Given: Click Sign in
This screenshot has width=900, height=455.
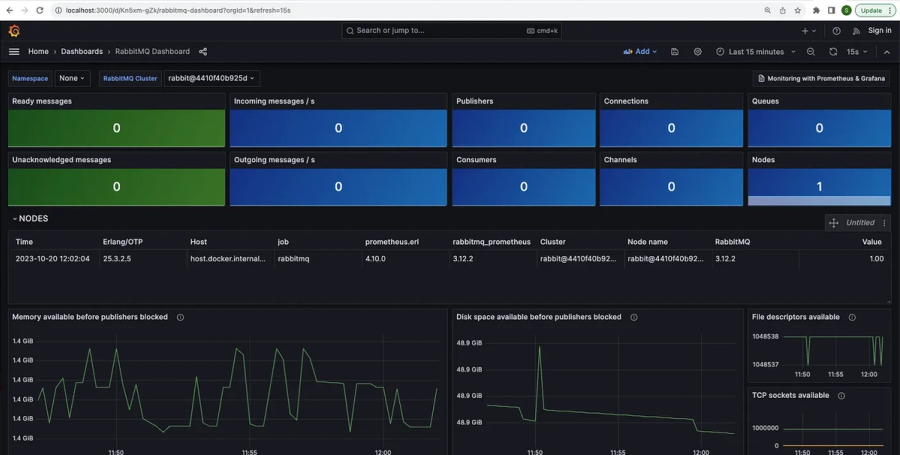Looking at the screenshot, I should coord(879,30).
